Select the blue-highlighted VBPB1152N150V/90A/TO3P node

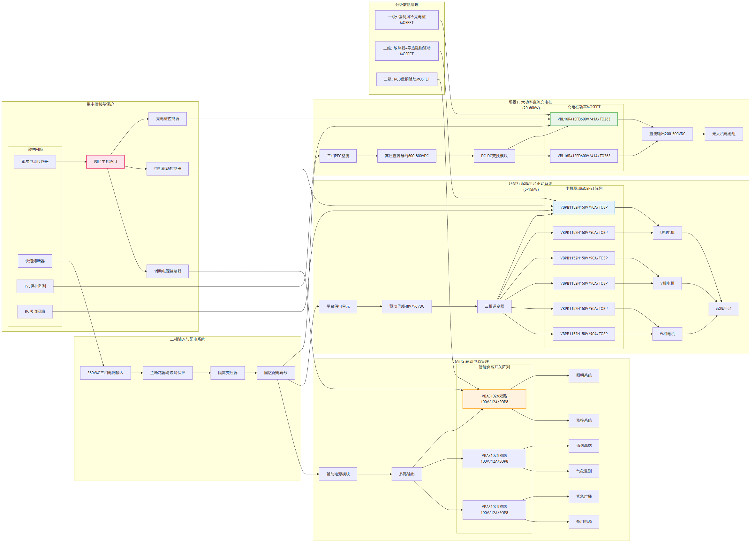click(584, 207)
